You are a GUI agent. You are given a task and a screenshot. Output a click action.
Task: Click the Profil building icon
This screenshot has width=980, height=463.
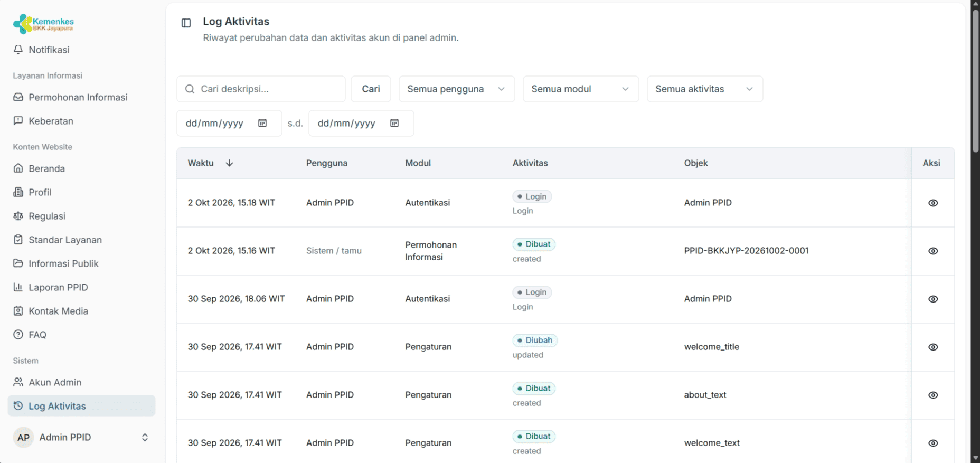pos(18,192)
